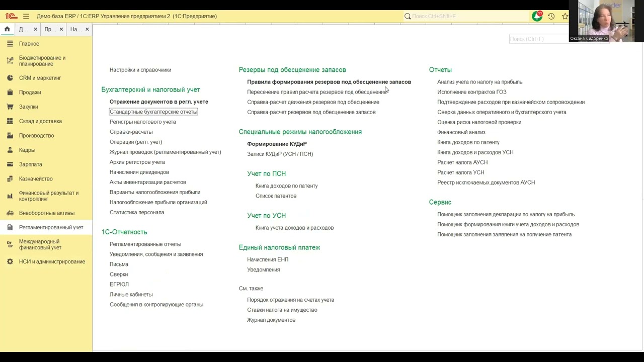Open Формирование КУДиР
Image resolution: width=644 pixels, height=362 pixels.
pos(277,144)
